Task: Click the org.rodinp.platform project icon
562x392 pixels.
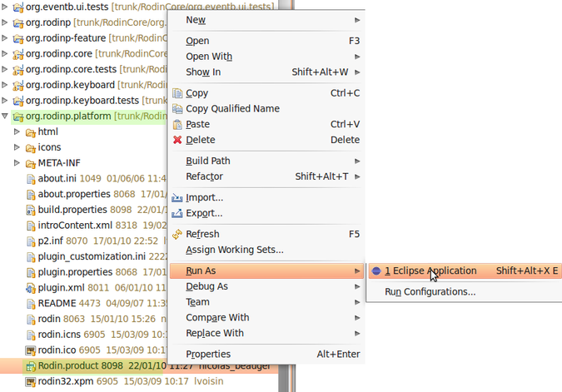Action: (18, 117)
